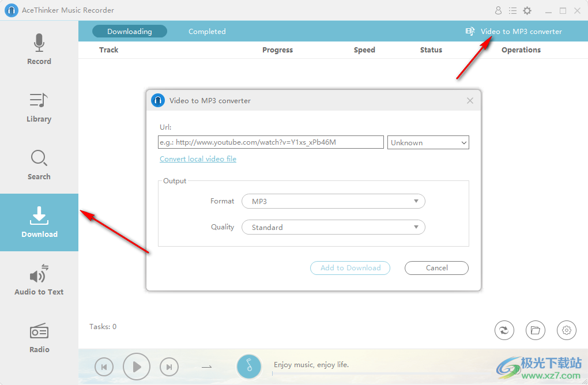Go to the Search magnifier section
The width and height of the screenshot is (588, 385).
[39, 165]
